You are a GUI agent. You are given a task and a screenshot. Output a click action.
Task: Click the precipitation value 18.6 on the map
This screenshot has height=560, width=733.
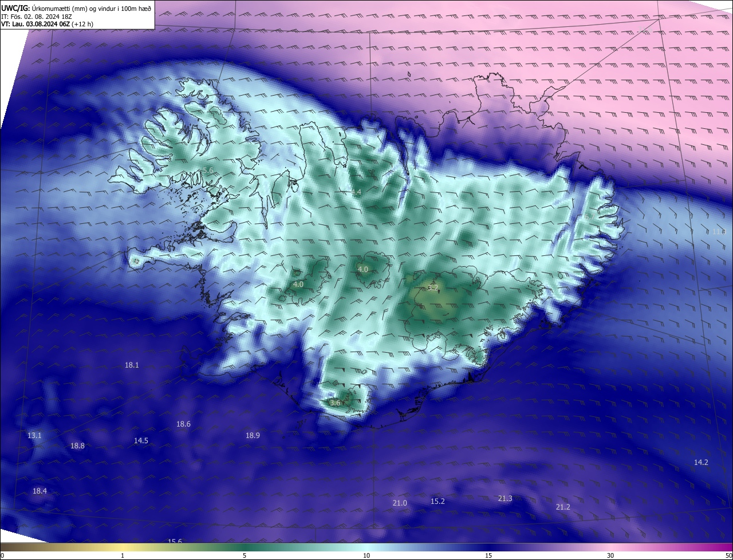pyautogui.click(x=183, y=424)
